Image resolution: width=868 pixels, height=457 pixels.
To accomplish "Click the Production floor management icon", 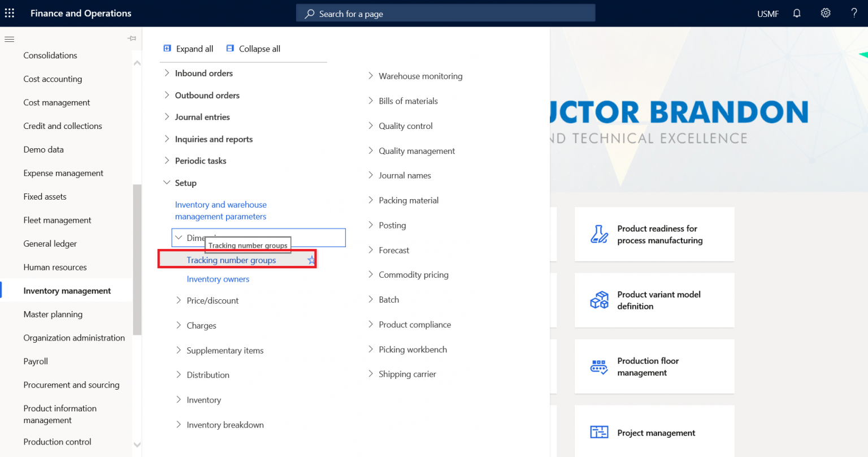I will (x=598, y=367).
